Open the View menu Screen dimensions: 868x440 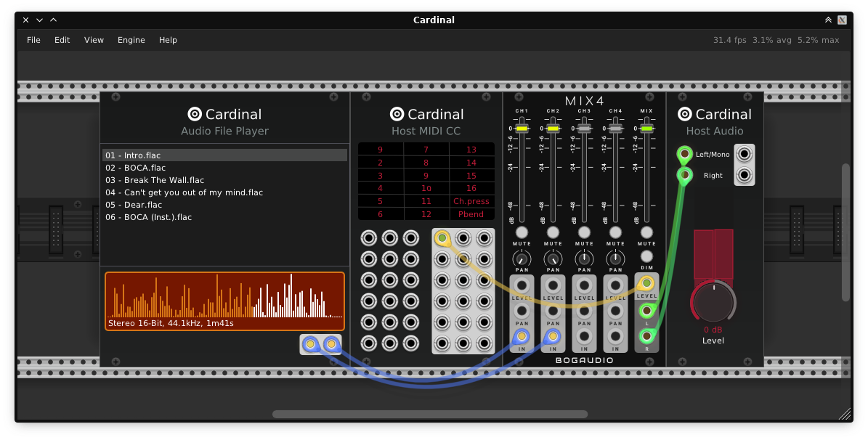coord(94,40)
